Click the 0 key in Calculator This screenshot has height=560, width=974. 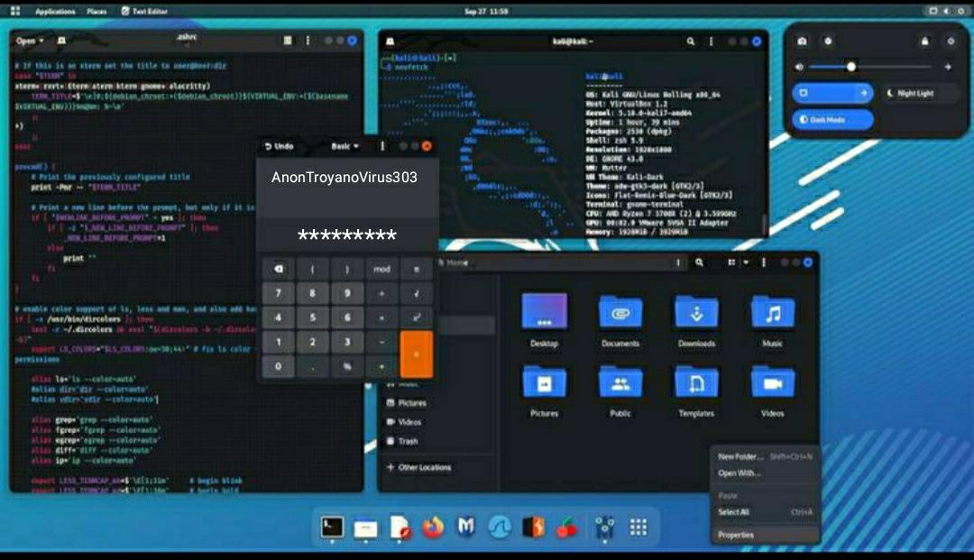pos(279,366)
